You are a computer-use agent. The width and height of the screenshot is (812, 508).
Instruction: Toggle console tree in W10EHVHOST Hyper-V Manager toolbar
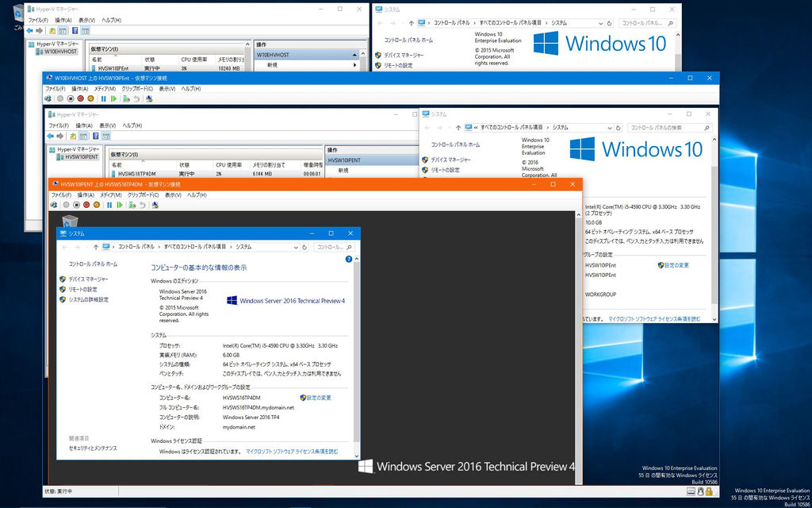click(63, 31)
